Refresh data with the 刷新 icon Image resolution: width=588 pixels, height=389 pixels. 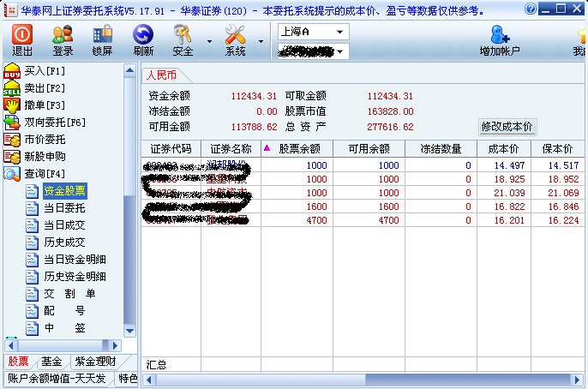[x=143, y=34]
